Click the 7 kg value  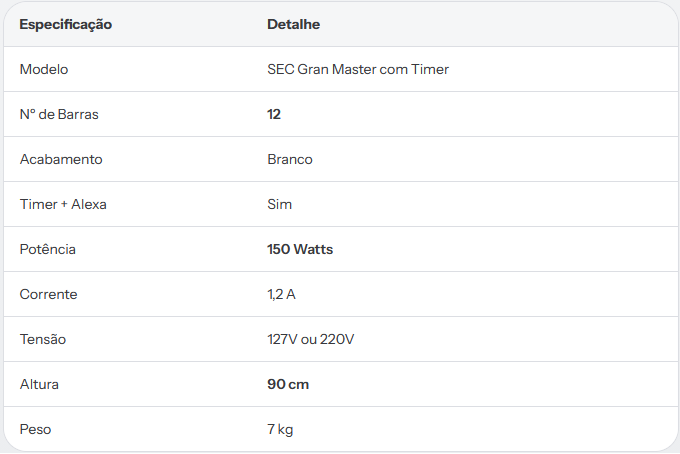pyautogui.click(x=280, y=429)
